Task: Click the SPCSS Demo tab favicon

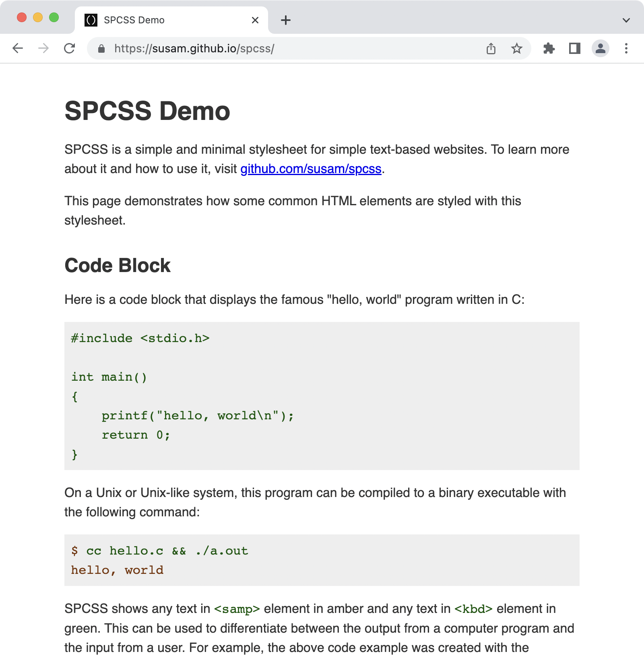Action: (91, 20)
